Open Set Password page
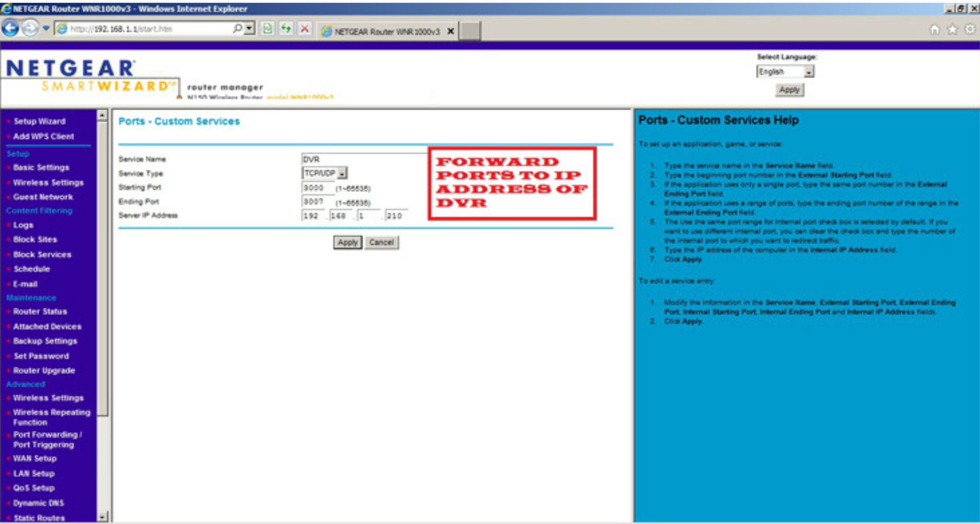 pos(41,356)
